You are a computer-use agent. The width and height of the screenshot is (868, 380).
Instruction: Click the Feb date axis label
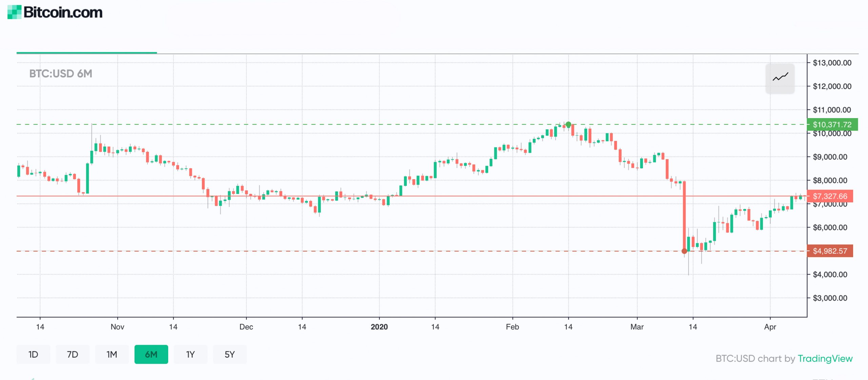(512, 327)
